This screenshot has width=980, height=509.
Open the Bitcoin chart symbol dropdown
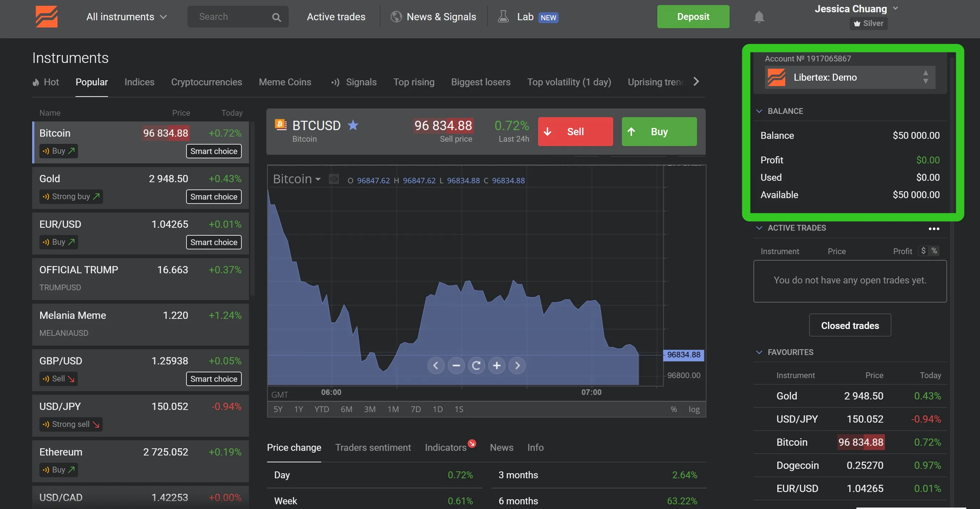point(297,179)
